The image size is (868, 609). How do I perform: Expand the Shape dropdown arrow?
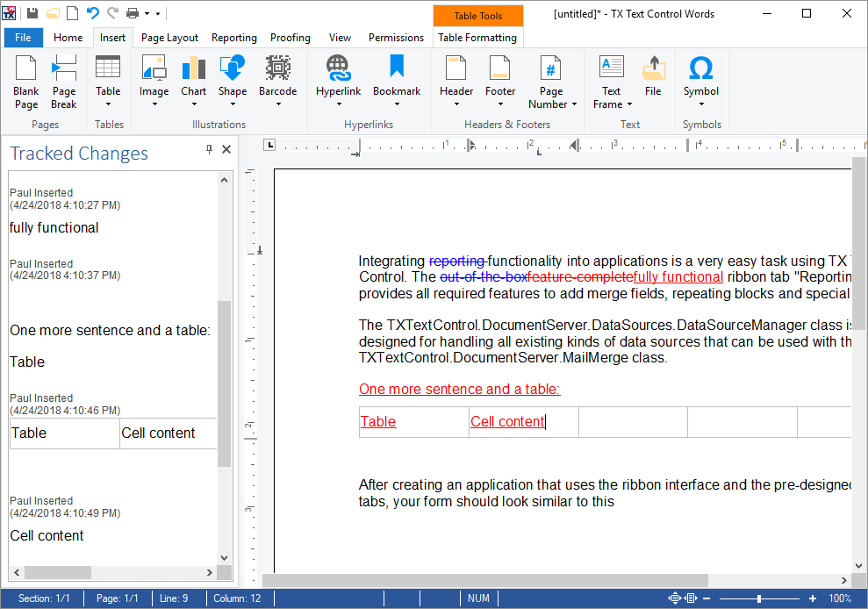[233, 104]
